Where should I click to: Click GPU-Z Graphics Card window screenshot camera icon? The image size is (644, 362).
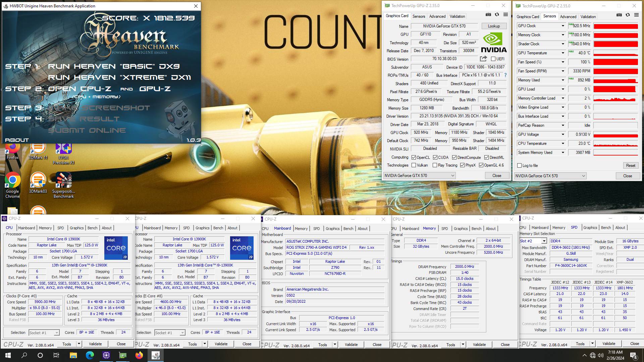[488, 15]
